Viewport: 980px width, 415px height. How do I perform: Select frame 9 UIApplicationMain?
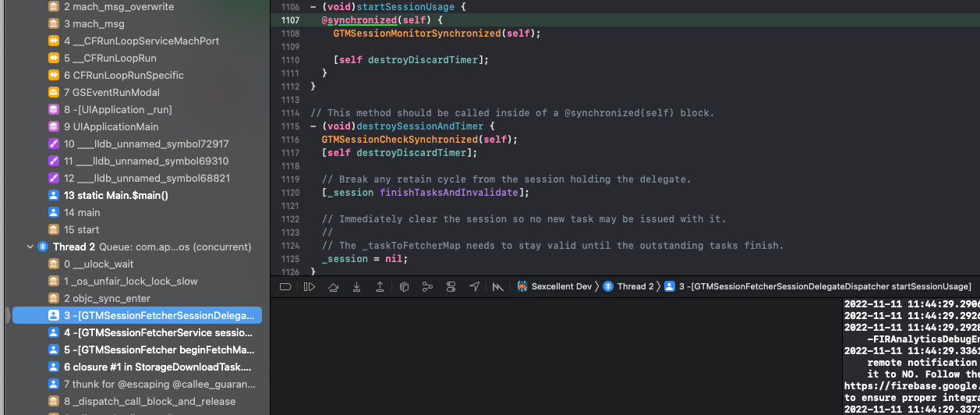pyautogui.click(x=136, y=126)
